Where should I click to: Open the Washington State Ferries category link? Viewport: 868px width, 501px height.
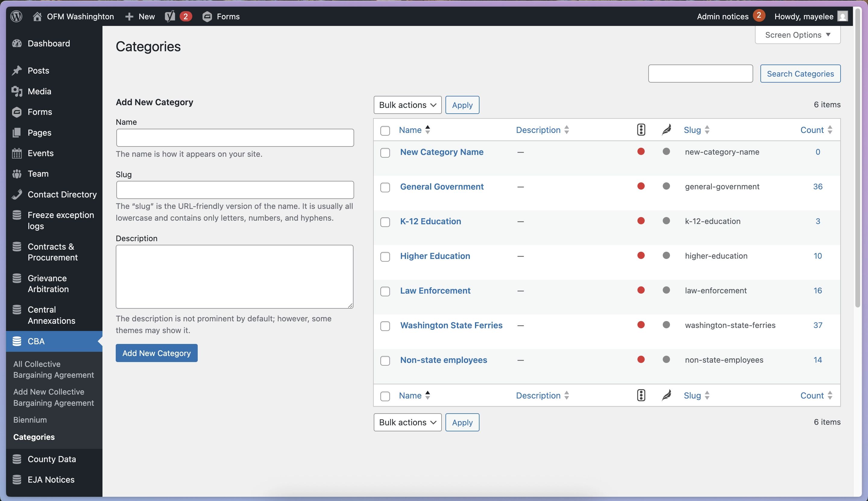pos(451,325)
